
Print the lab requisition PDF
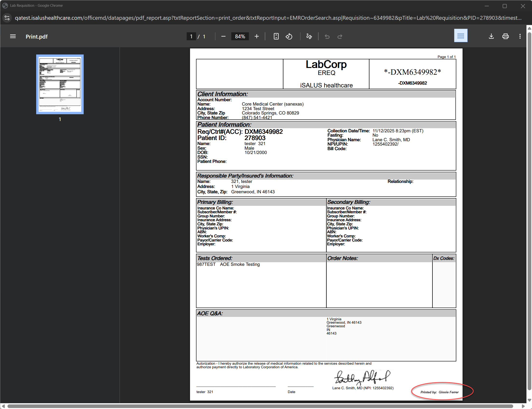pos(505,37)
